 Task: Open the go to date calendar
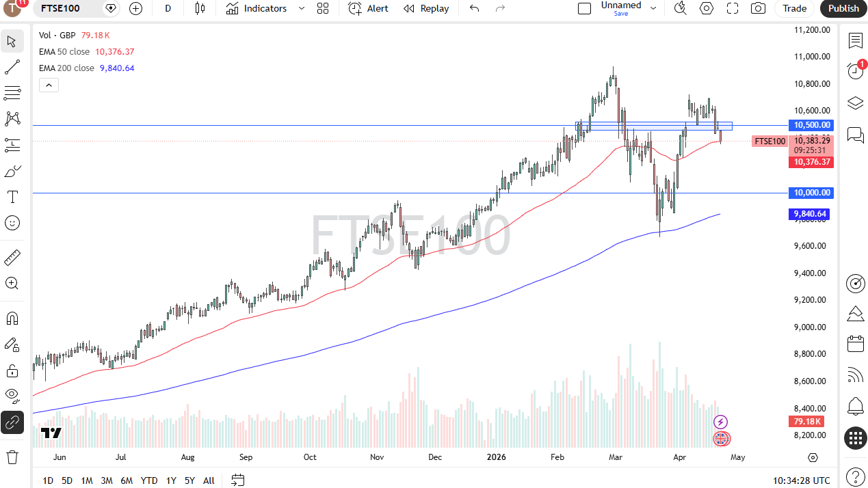click(x=237, y=480)
